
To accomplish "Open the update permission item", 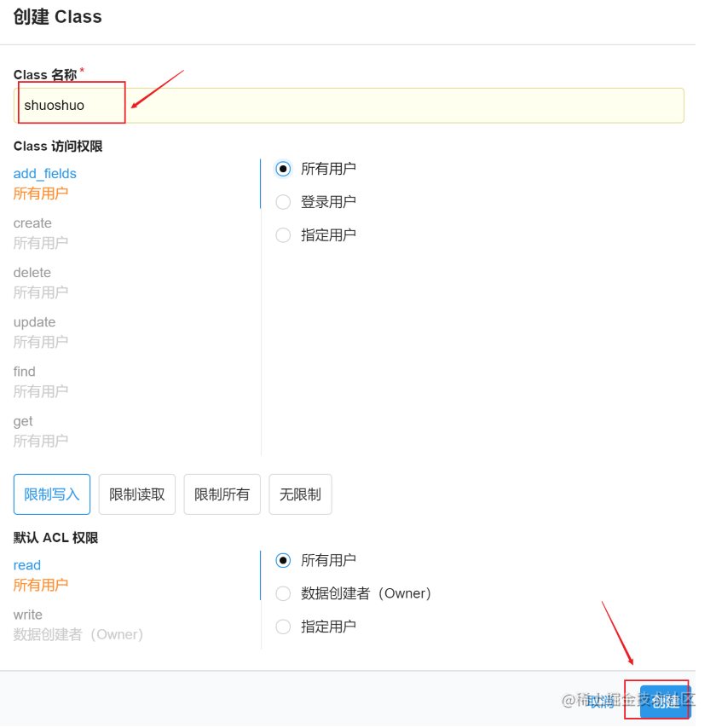I will 40,332.
